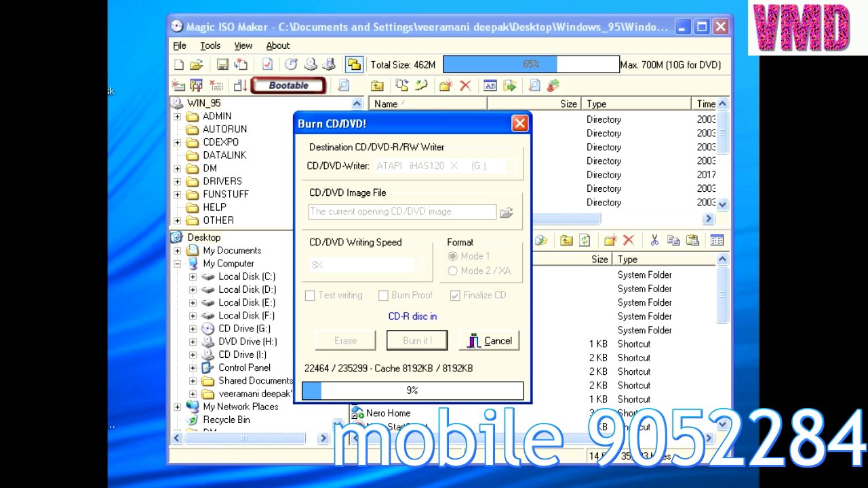Go up one folder in lower file toolbar
Image resolution: width=868 pixels, height=488 pixels.
point(566,241)
